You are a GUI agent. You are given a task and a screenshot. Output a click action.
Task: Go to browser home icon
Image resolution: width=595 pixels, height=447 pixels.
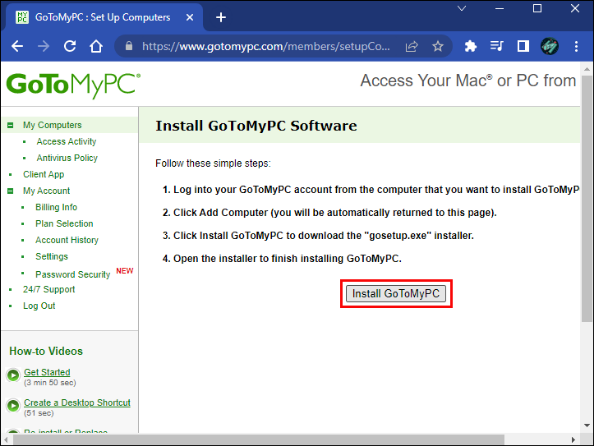pyautogui.click(x=96, y=46)
